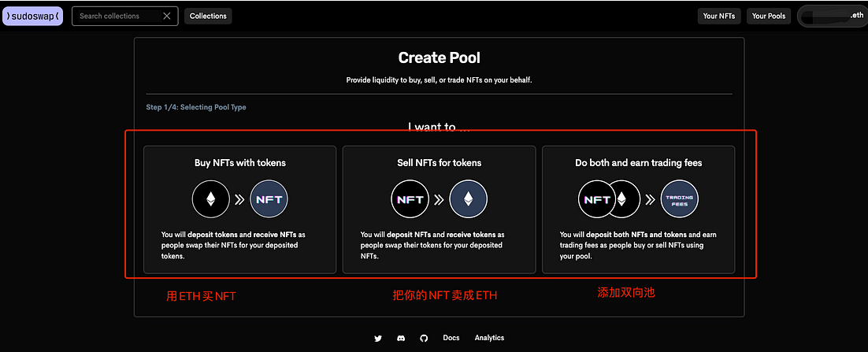Click the deposit both NFTs and tokens description
The height and width of the screenshot is (352, 868).
(638, 246)
